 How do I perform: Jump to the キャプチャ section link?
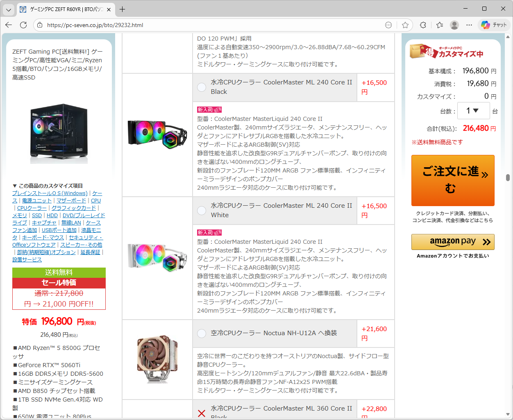[x=44, y=223]
